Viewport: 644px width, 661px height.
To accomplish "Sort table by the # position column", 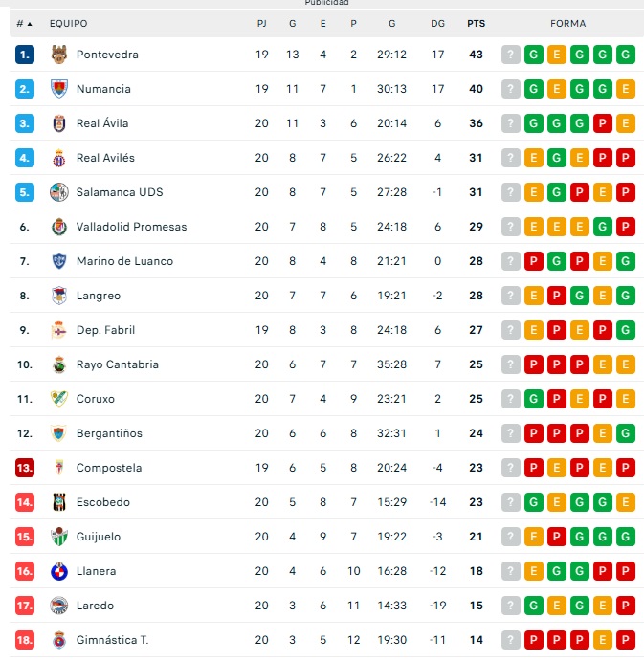I will click(x=24, y=23).
